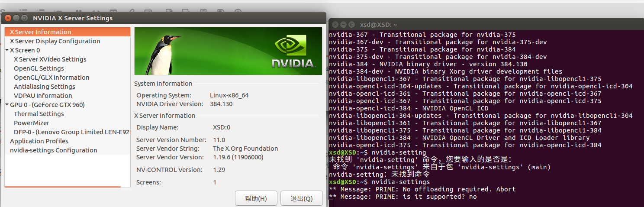Collapse the GPU 0 GeForce GTX 960 arrow
The height and width of the screenshot is (207, 644).
coord(7,105)
